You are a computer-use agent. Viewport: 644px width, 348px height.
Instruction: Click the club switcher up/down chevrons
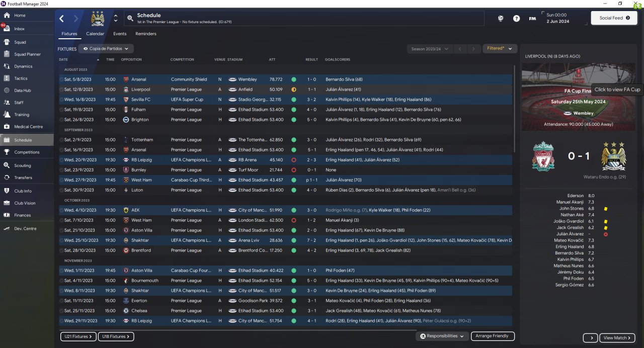(x=116, y=19)
